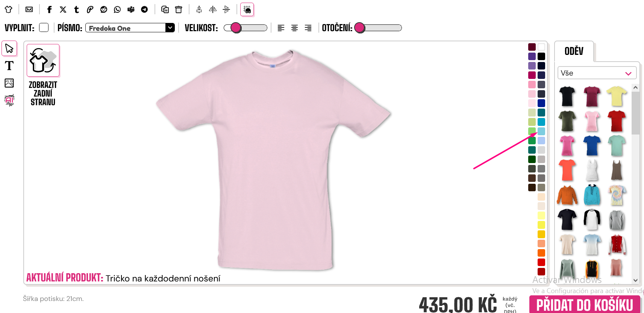The width and height of the screenshot is (644, 313).
Task: Toggle the Vyplnit checkbox
Action: [x=44, y=27]
